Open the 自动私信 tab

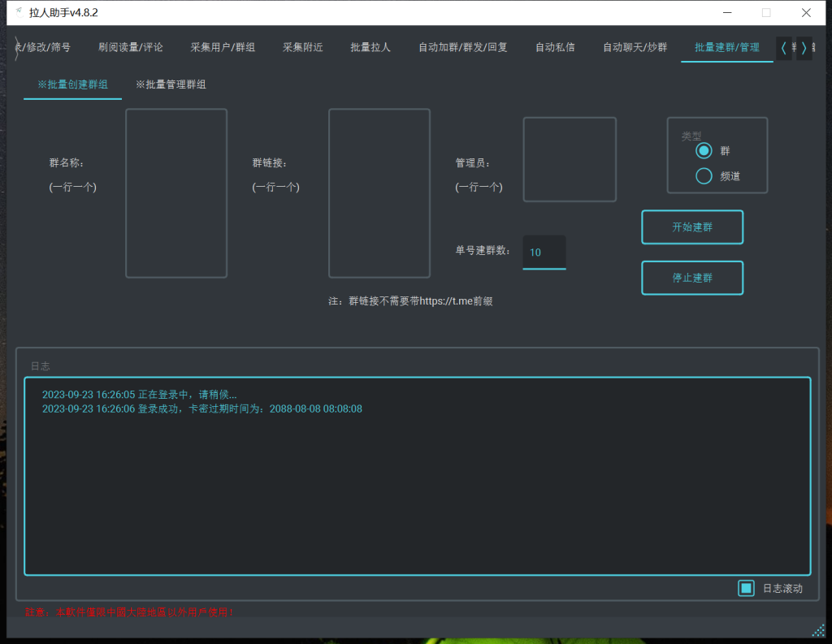click(x=555, y=47)
